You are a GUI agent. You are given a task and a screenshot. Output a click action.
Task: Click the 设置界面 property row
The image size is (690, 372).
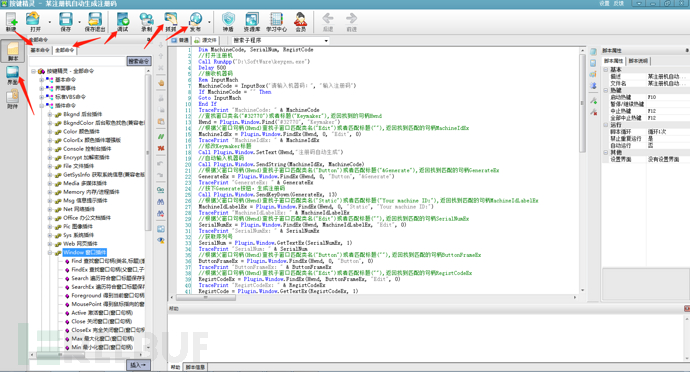click(x=646, y=159)
